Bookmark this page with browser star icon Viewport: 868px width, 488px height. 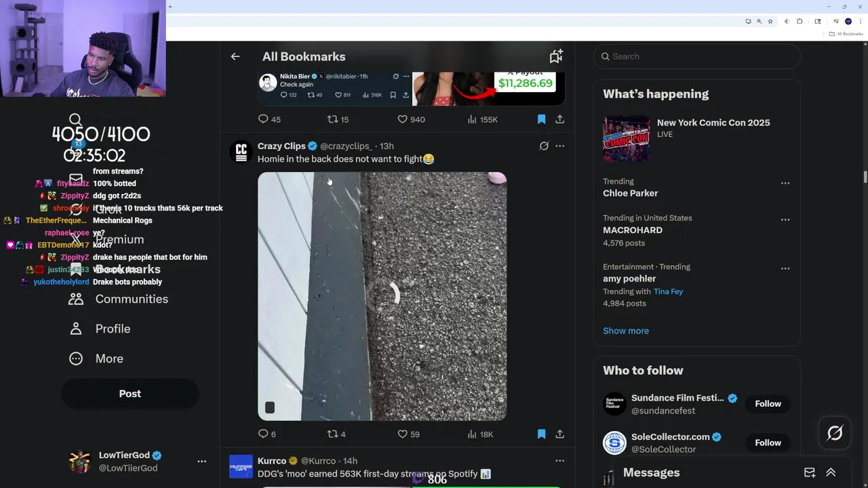(x=770, y=21)
